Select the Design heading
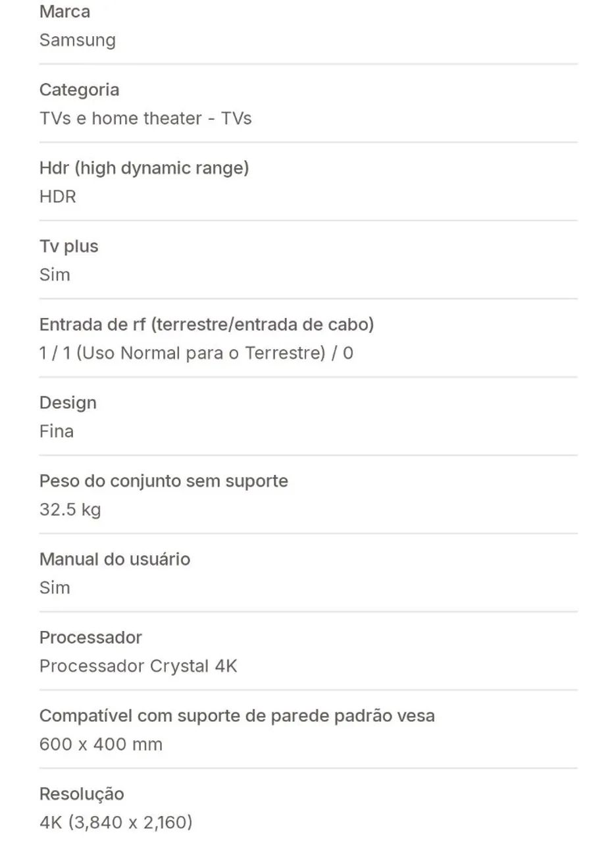 click(68, 403)
